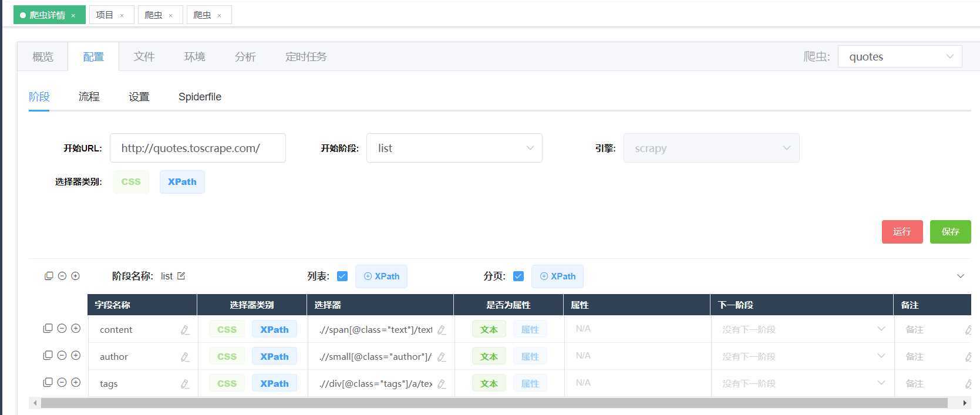The height and width of the screenshot is (415, 980).
Task: Switch author row selector to XPath
Action: point(274,356)
